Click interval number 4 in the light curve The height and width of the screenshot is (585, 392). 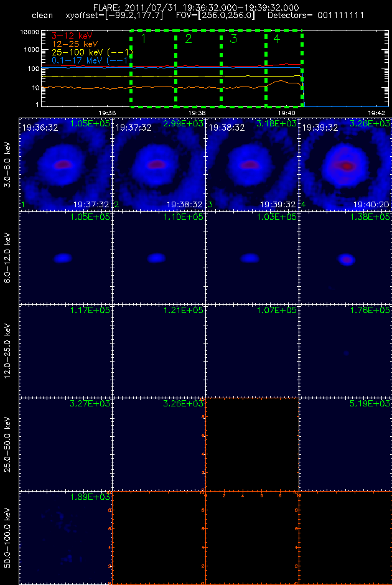(276, 39)
